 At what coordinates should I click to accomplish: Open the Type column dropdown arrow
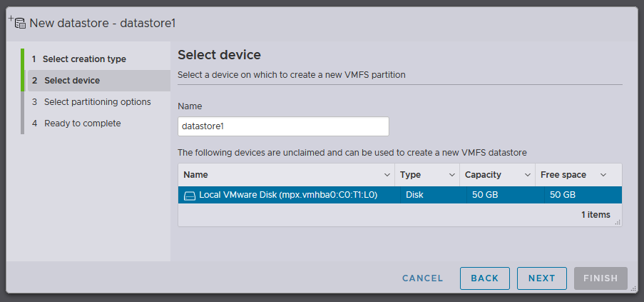(x=451, y=175)
